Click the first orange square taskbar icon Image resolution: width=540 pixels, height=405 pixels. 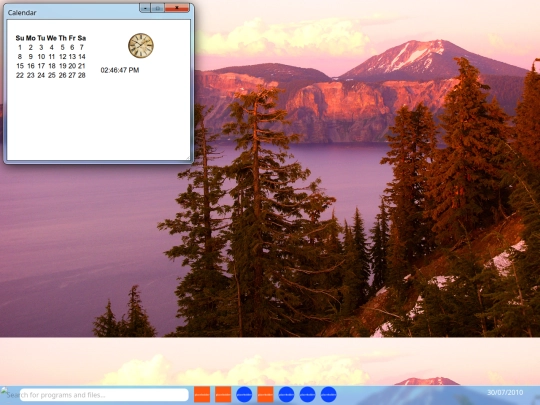[x=202, y=394]
